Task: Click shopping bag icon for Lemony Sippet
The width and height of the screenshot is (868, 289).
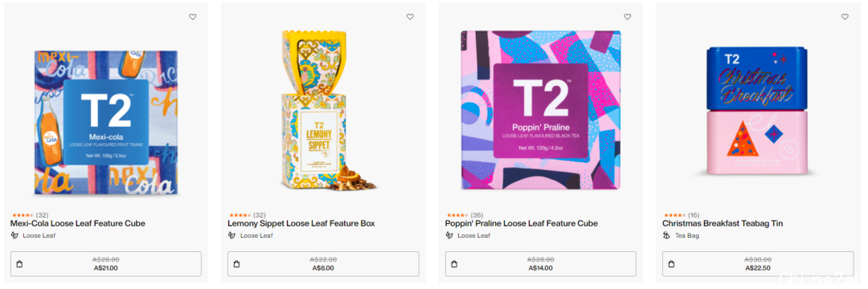Action: tap(237, 264)
